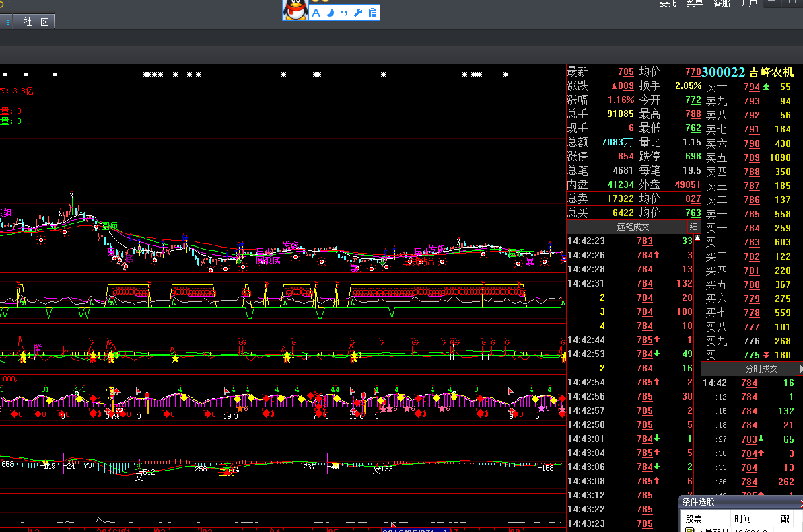Select the tick trade row at 14:42:23

630,241
